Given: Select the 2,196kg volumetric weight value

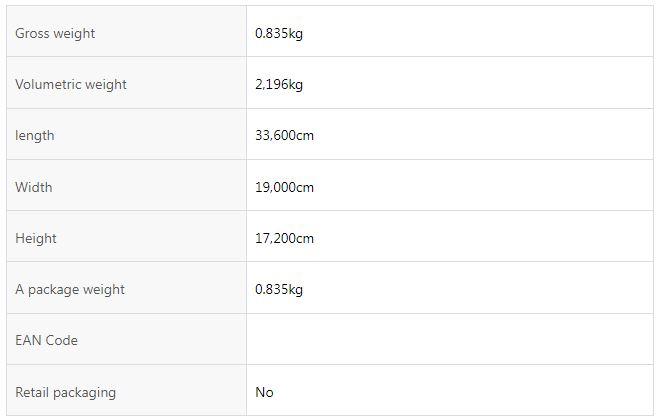Looking at the screenshot, I should point(279,84).
